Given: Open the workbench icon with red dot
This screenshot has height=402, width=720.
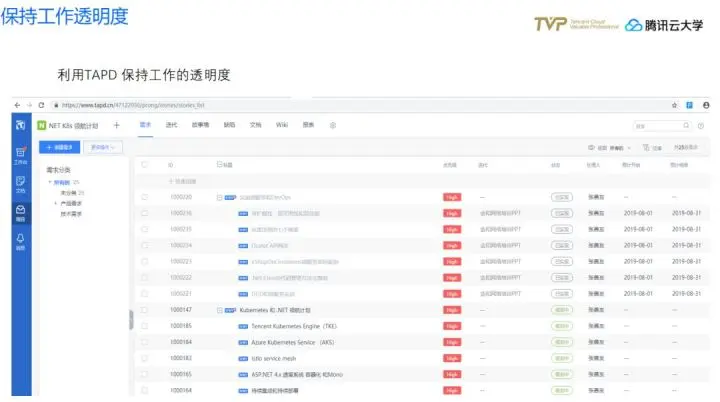Looking at the screenshot, I should coord(21,155).
